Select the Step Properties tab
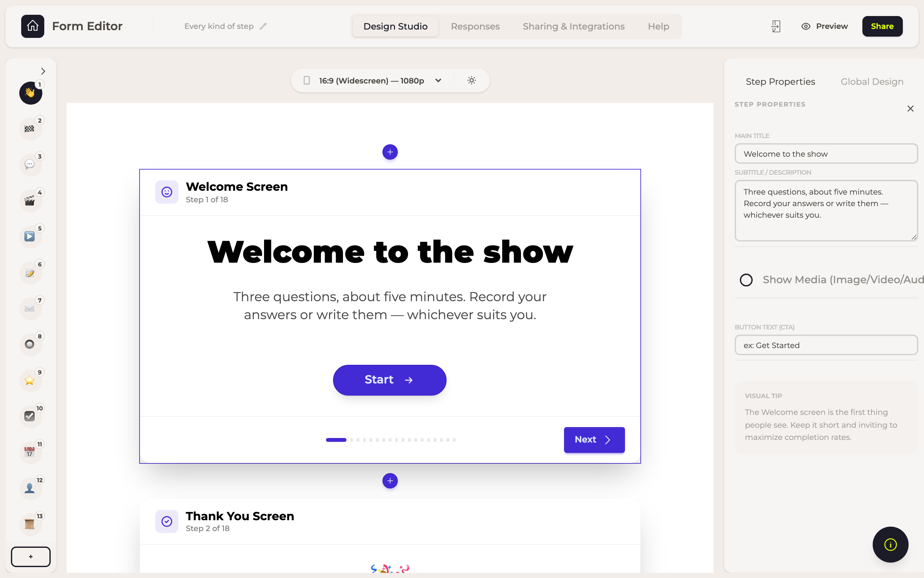 pyautogui.click(x=780, y=82)
